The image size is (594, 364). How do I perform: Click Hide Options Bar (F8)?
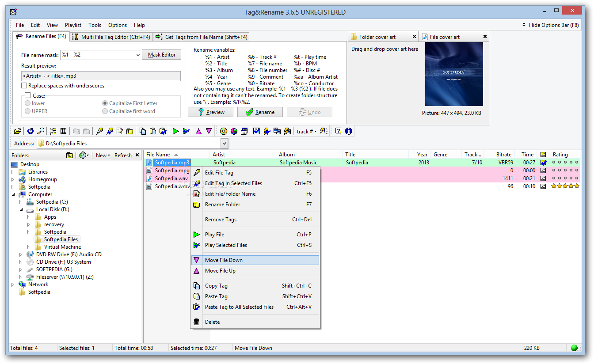[x=550, y=25]
